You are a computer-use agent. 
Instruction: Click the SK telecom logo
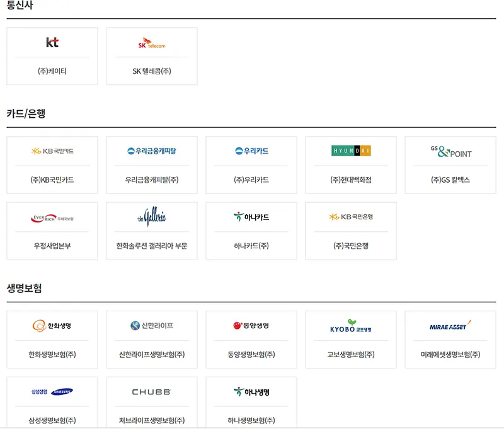coord(152,43)
